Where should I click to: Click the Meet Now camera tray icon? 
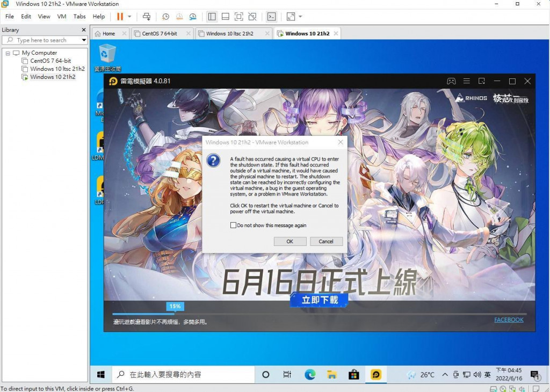click(455, 375)
